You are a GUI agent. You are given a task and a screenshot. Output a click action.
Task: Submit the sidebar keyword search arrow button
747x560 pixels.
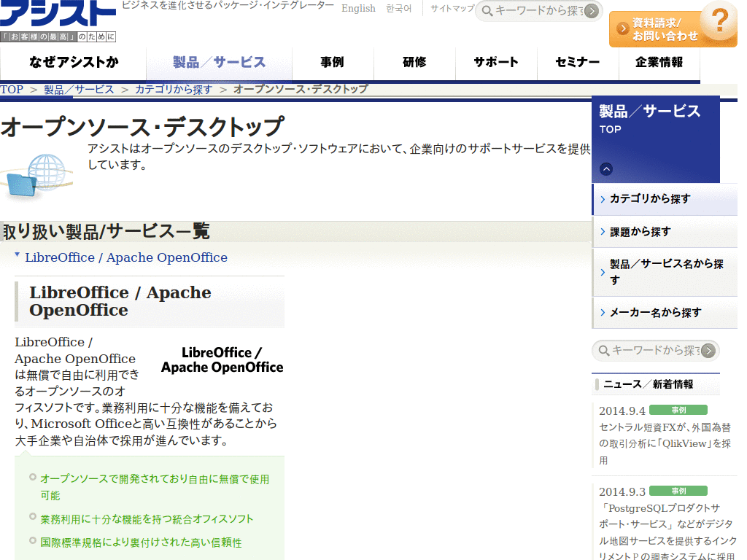708,351
